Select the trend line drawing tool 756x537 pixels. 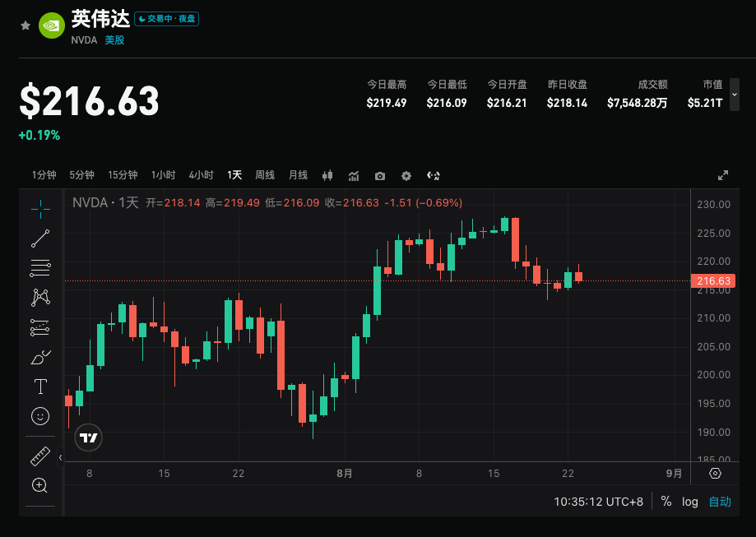pyautogui.click(x=40, y=238)
